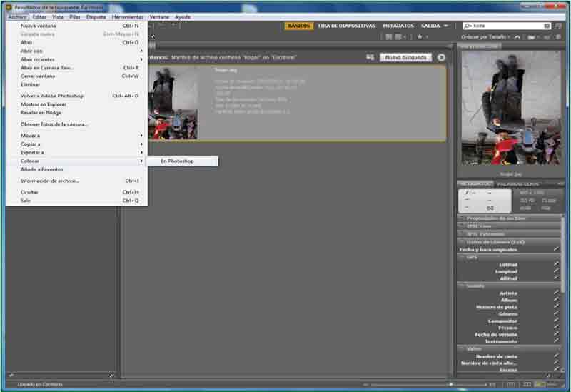This screenshot has height=392, width=571.
Task: Click the pencil edit icon next to Artista
Action: tap(556, 293)
